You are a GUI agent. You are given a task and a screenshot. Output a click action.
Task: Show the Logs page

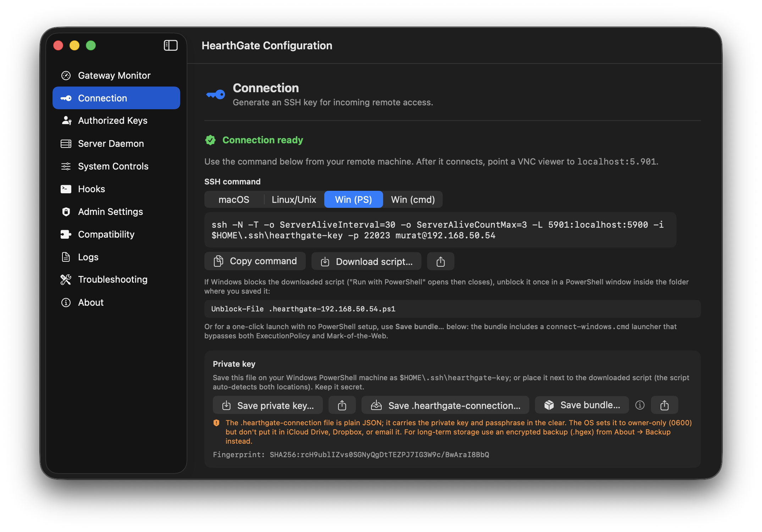tap(116, 257)
